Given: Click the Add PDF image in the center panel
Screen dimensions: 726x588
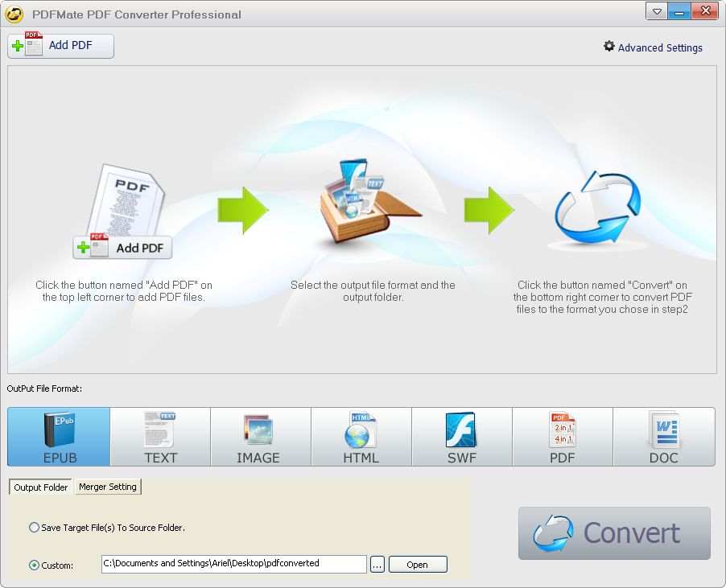Looking at the screenshot, I should tap(122, 212).
